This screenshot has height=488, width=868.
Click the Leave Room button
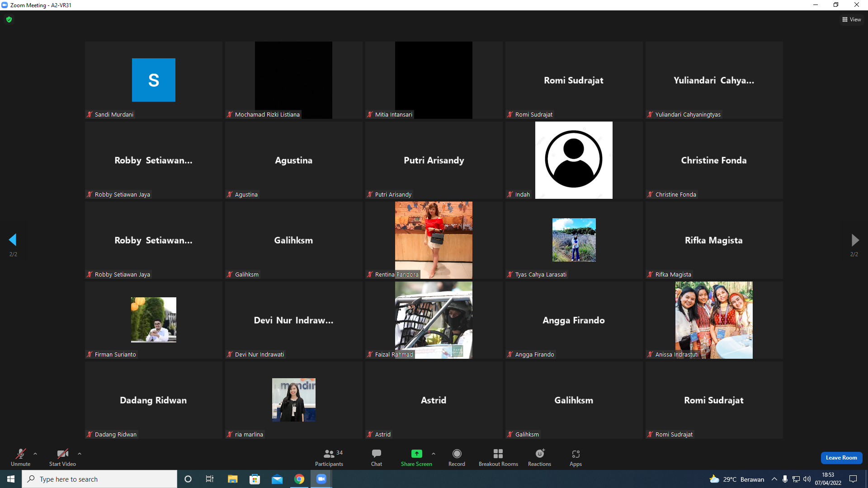click(841, 458)
